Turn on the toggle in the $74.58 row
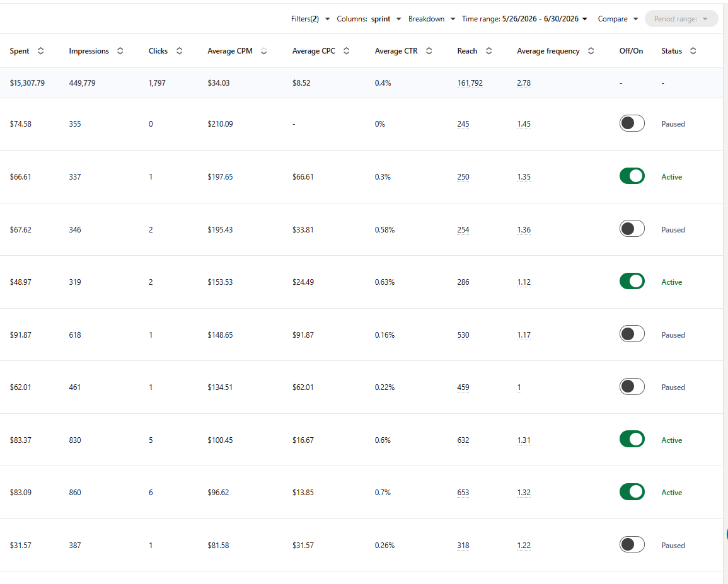Screen dimensions: 728x584 (x=632, y=123)
